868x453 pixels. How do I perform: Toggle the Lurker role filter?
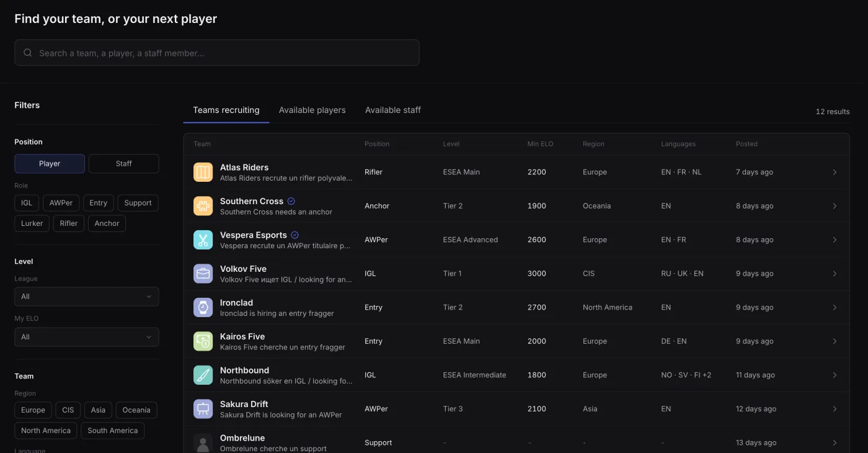[x=32, y=223]
